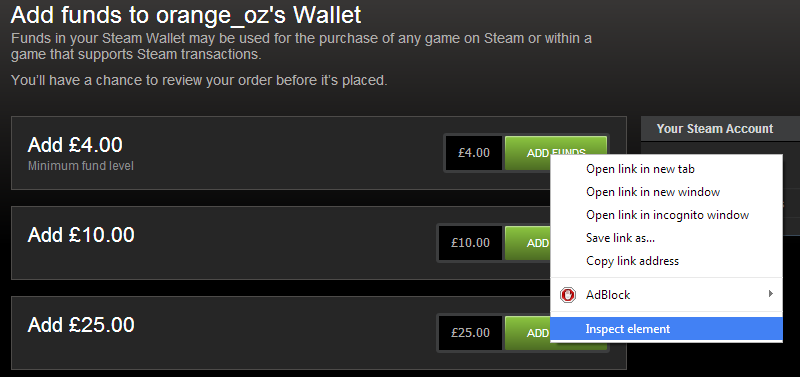Expand the AdBlock submenu arrow
Screen dimensions: 800x377
pos(771,294)
